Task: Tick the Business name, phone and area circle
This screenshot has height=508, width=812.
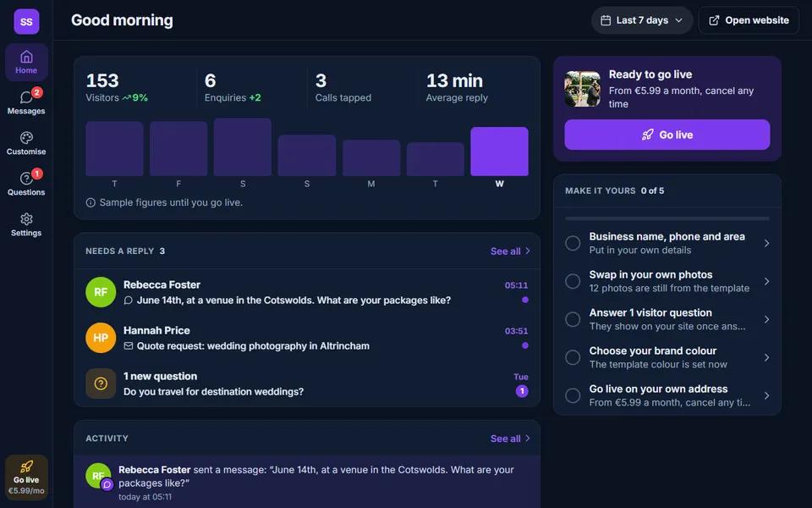Action: (x=573, y=243)
